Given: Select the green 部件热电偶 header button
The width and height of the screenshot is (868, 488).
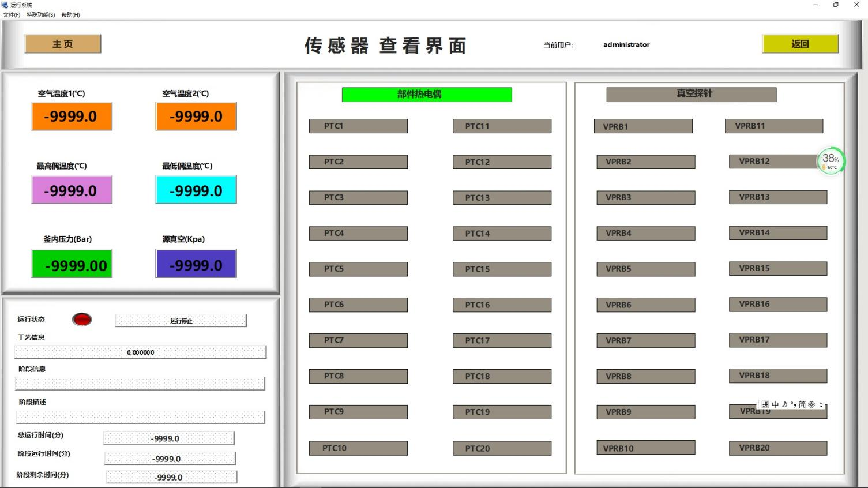Looking at the screenshot, I should click(427, 95).
